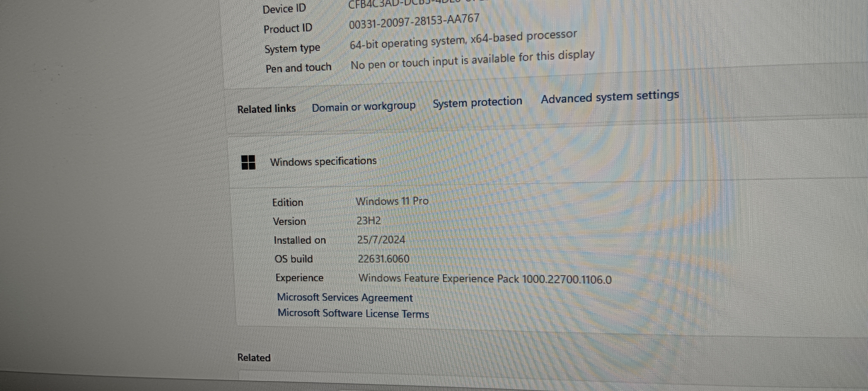Click the Product ID label

[288, 29]
